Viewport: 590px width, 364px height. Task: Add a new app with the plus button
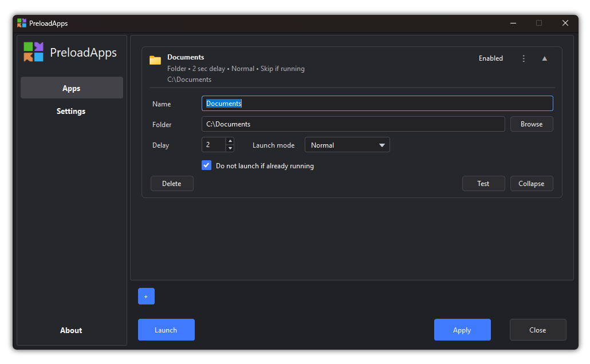click(146, 296)
